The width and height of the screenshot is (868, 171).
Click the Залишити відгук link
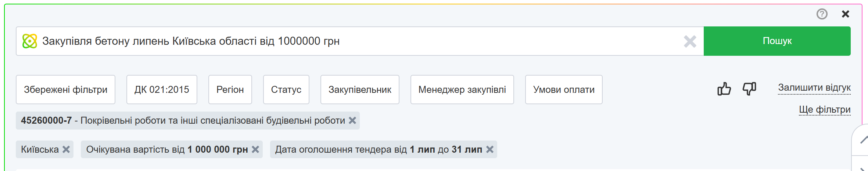(814, 88)
